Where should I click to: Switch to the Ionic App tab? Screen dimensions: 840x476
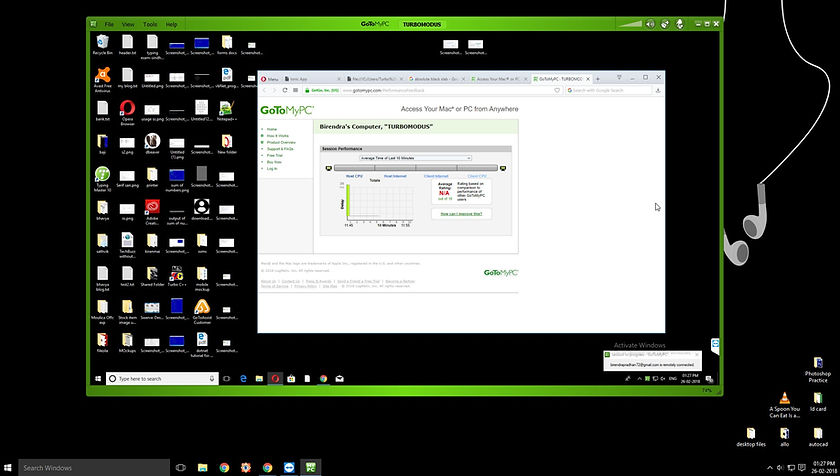(x=311, y=79)
